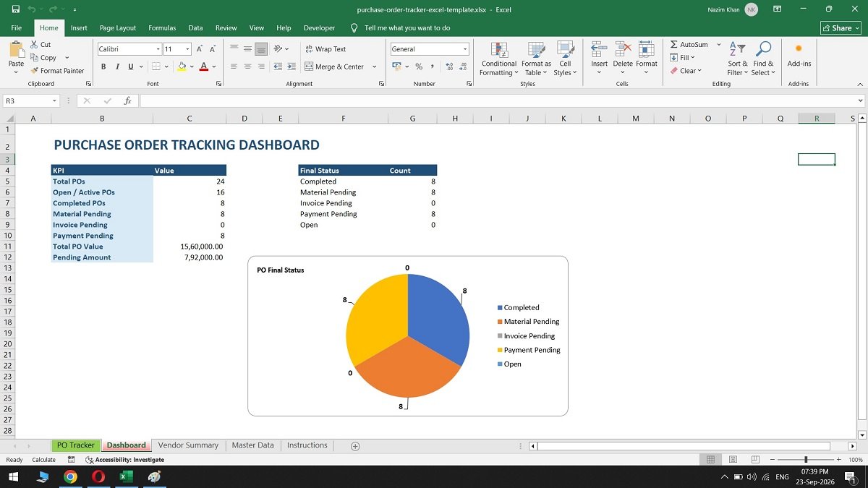The width and height of the screenshot is (868, 488).
Task: Open the File menu
Action: coord(17,28)
